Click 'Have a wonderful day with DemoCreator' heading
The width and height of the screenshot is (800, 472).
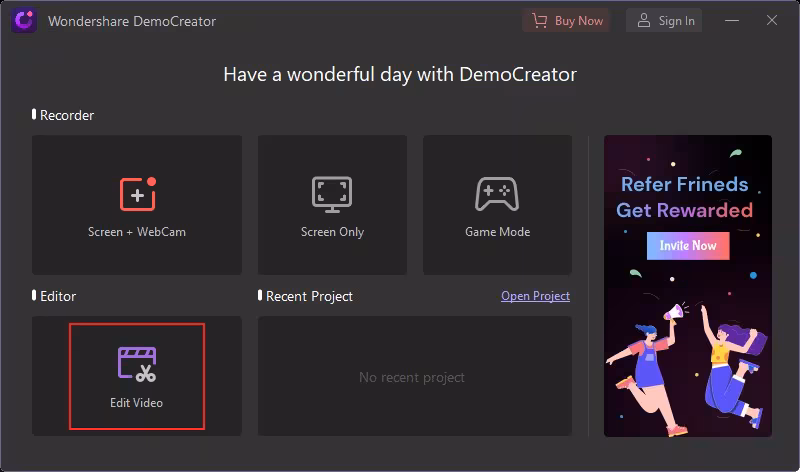400,74
